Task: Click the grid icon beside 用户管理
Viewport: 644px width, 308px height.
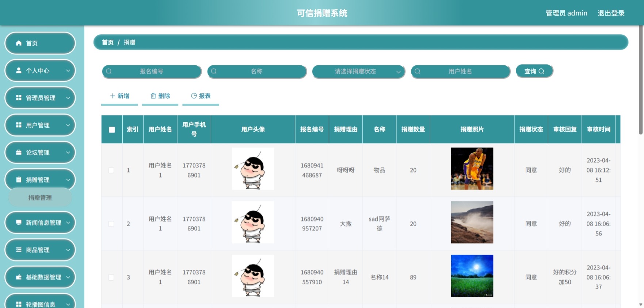Action: click(x=19, y=125)
